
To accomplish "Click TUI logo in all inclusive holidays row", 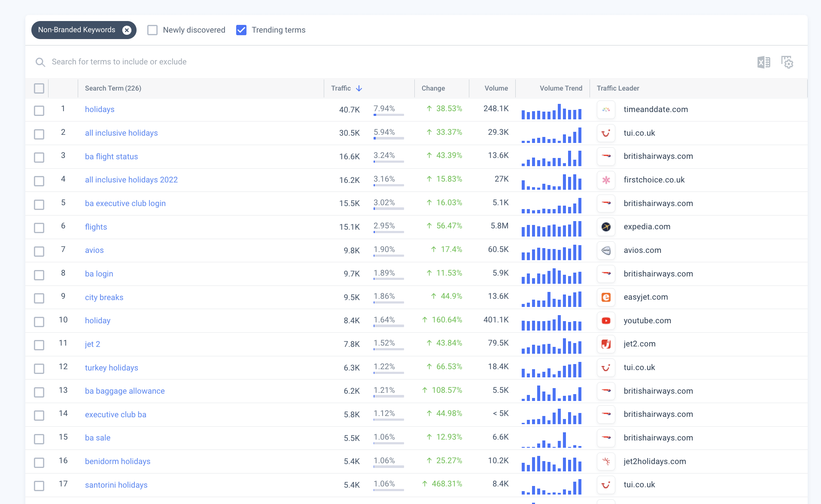I will [606, 133].
